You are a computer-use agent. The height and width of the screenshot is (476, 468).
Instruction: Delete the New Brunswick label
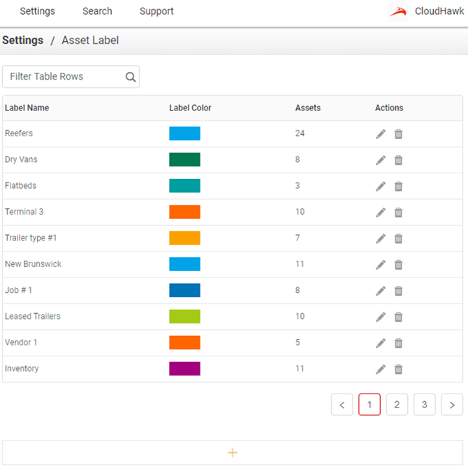tap(398, 264)
